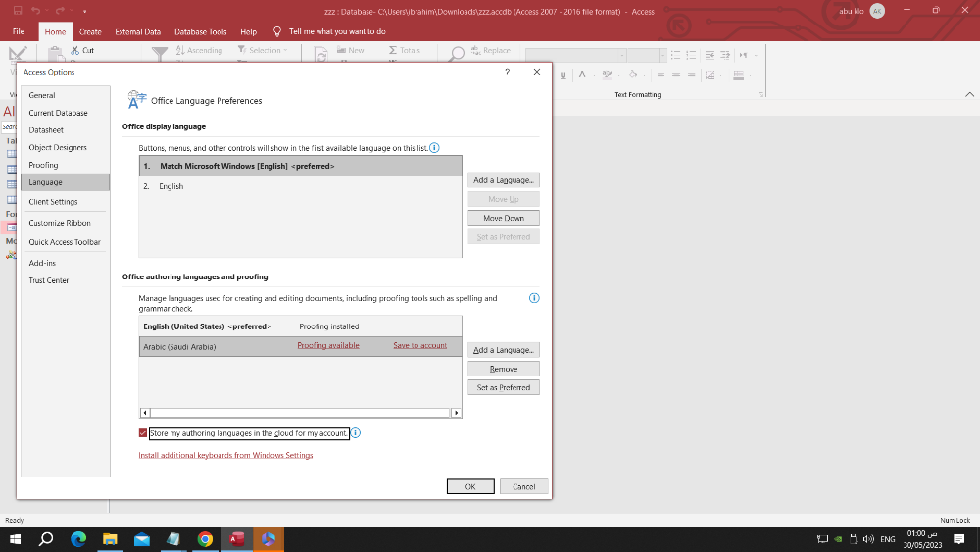Screen dimensions: 980x552
Task: Open the Mail app from taskbar
Action: (141, 539)
